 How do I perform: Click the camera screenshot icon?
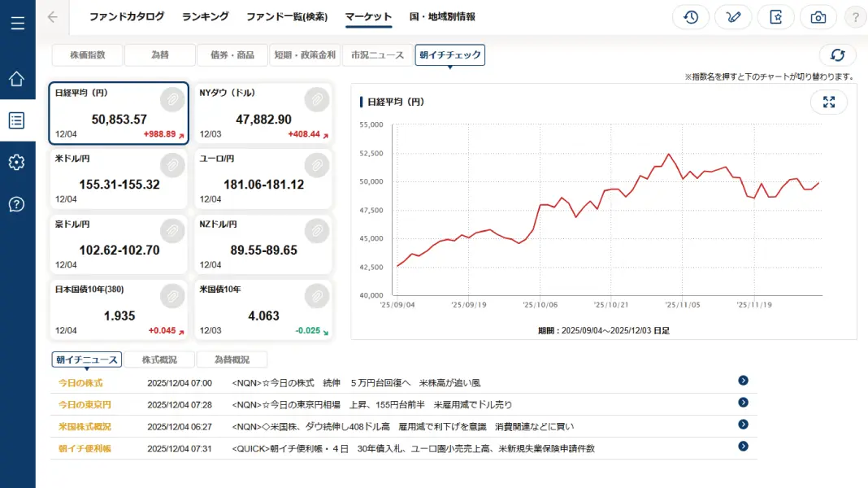818,17
